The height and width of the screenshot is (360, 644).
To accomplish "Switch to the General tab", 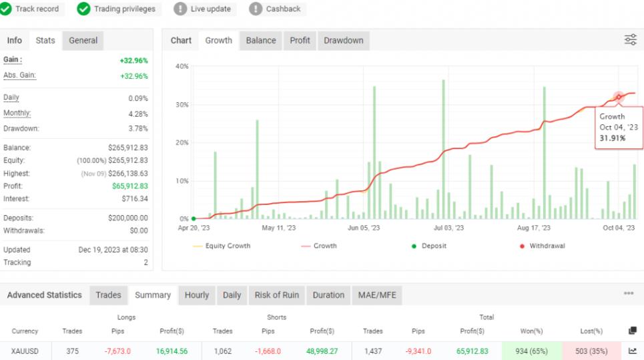I will coord(83,40).
